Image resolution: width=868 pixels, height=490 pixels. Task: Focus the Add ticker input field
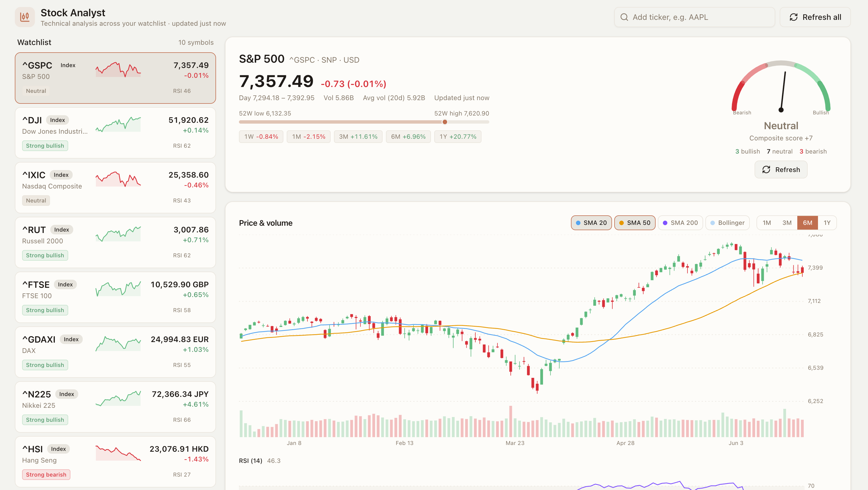click(x=694, y=17)
